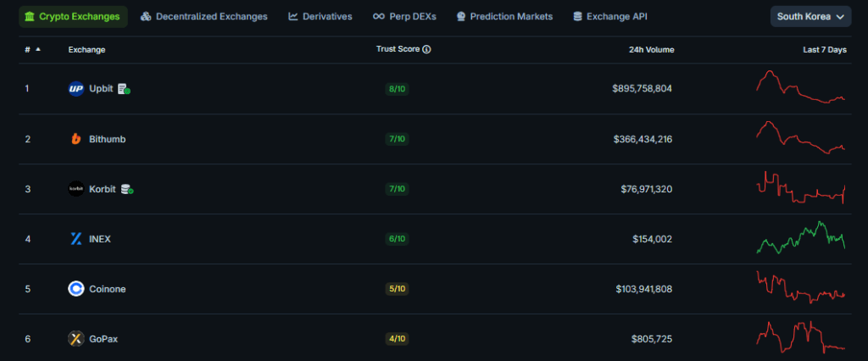Viewport: 868px width, 361px height.
Task: Click INEX's green 7-day sparkline chart
Action: click(801, 238)
